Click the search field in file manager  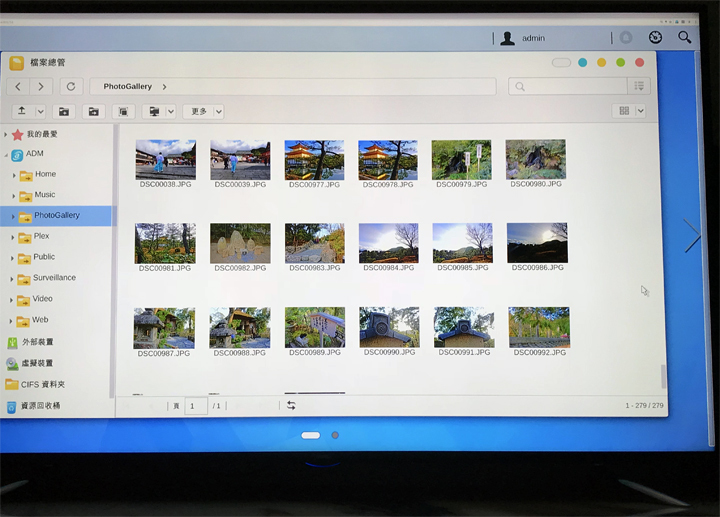568,86
